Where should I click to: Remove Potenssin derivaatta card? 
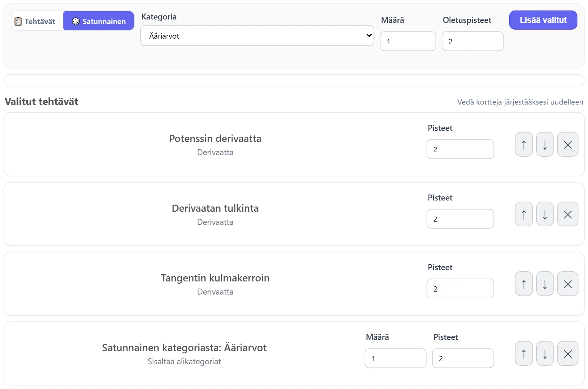568,144
